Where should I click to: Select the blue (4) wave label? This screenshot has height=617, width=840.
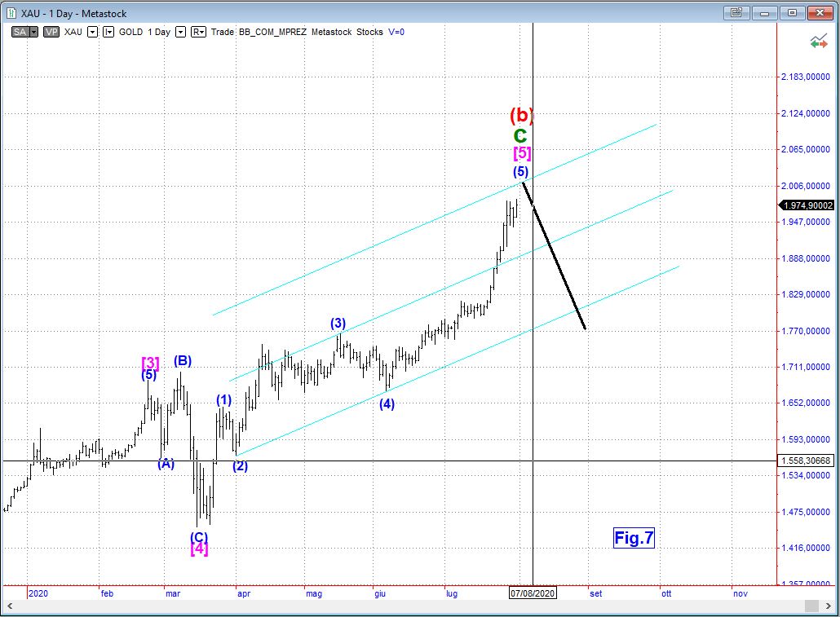coord(387,403)
